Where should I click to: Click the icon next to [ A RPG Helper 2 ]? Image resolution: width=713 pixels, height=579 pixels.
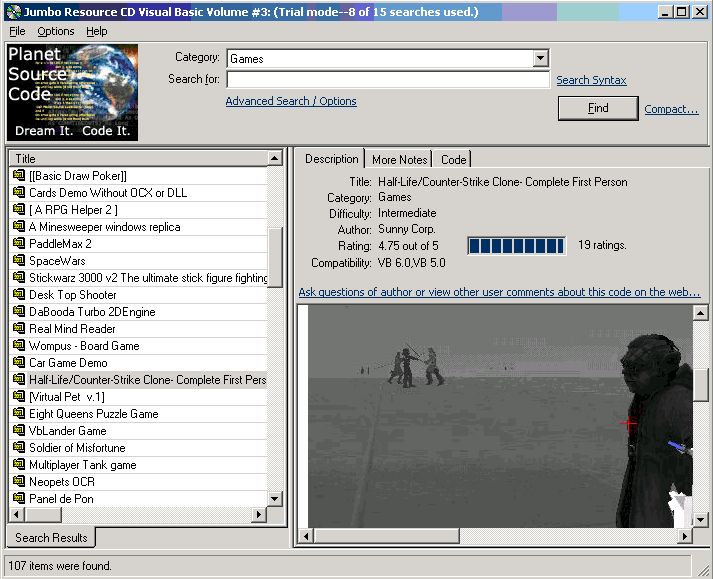click(19, 209)
